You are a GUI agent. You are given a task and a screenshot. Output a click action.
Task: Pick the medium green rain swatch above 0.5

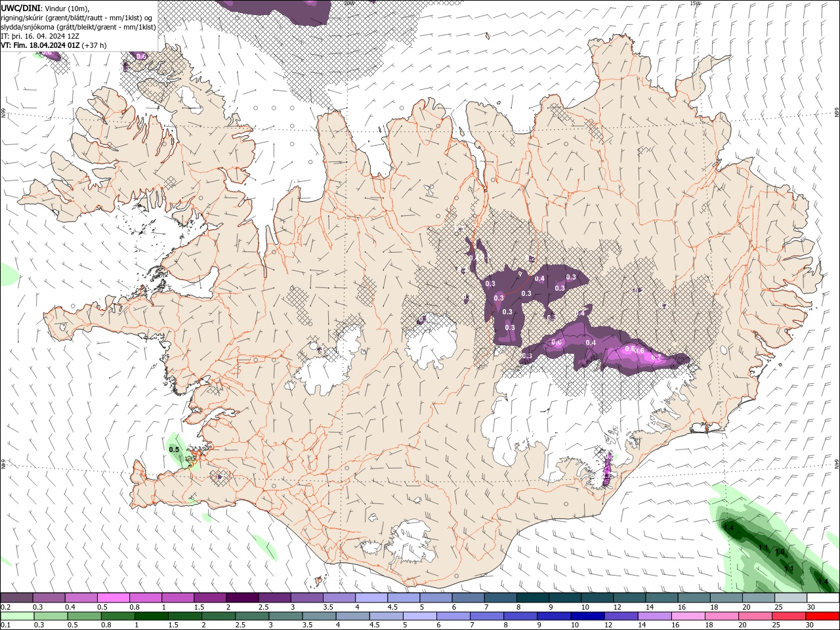coord(83,616)
